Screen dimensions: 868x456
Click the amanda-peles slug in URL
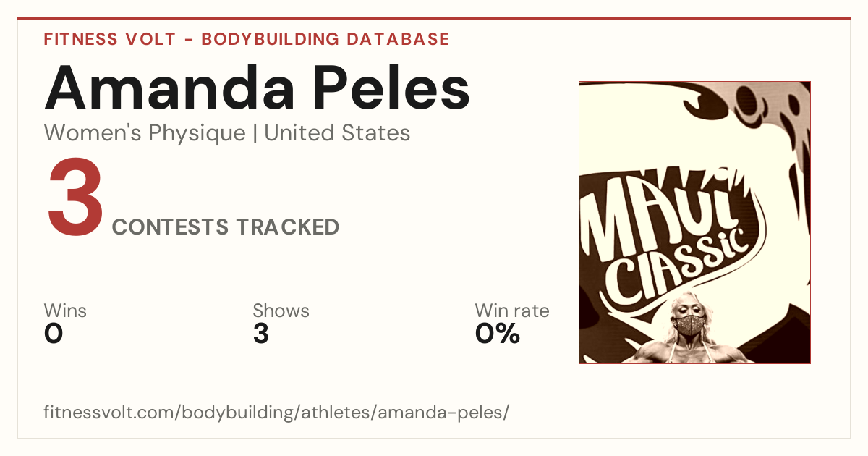[443, 413]
